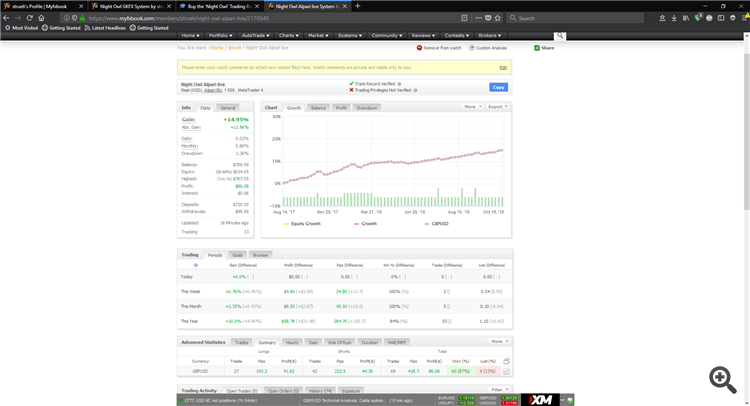Click the Custom Analysis icon
This screenshot has height=406, width=750.
[x=472, y=48]
